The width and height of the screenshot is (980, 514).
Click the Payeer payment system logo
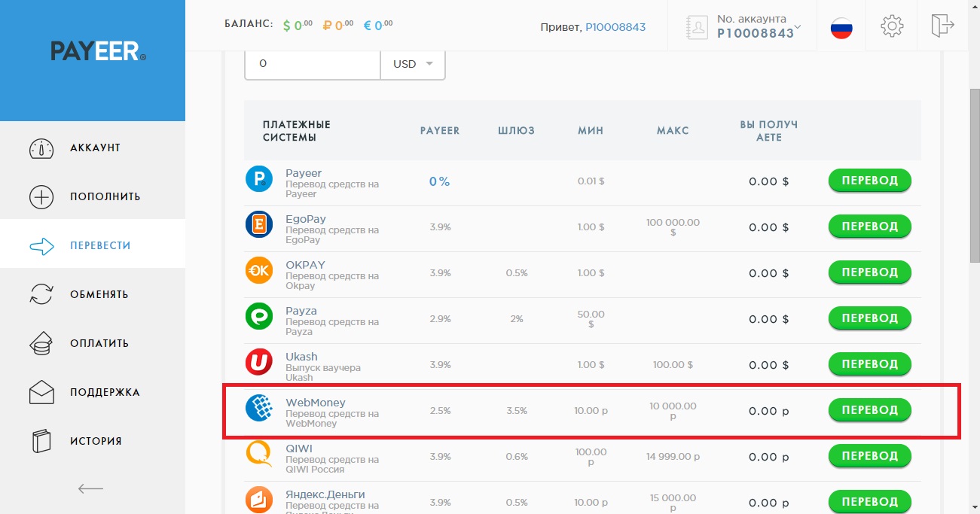(x=259, y=179)
